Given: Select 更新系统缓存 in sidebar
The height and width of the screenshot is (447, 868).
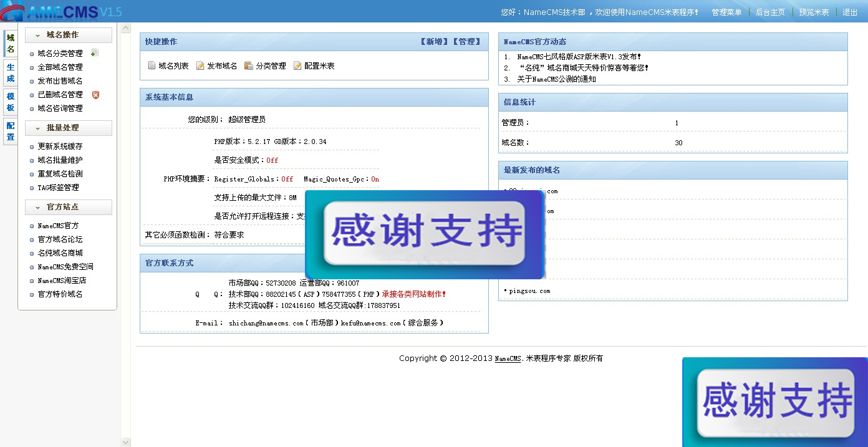Looking at the screenshot, I should point(60,147).
